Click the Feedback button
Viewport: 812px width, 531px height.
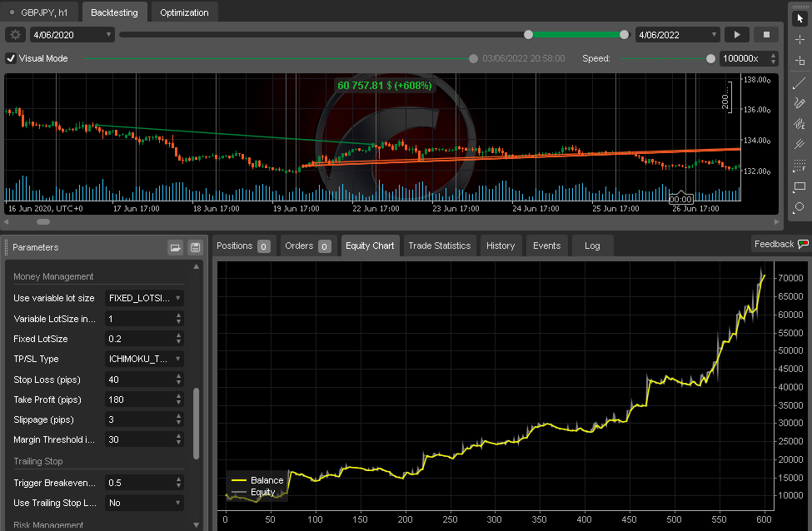(x=780, y=244)
